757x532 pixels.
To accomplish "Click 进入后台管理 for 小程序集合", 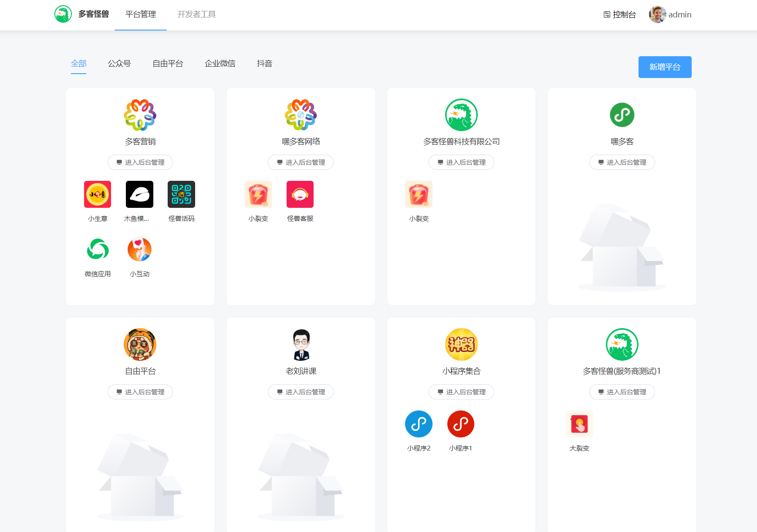I will click(x=461, y=392).
